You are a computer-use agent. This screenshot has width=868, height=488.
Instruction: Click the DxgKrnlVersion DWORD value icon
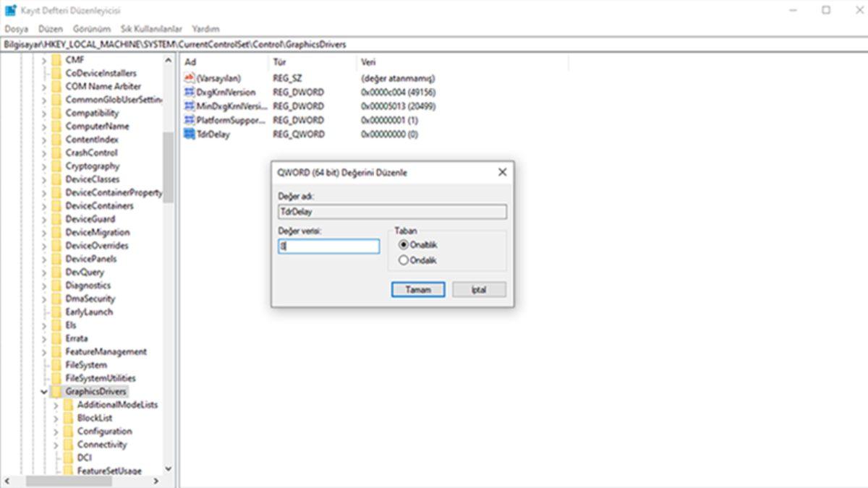190,93
